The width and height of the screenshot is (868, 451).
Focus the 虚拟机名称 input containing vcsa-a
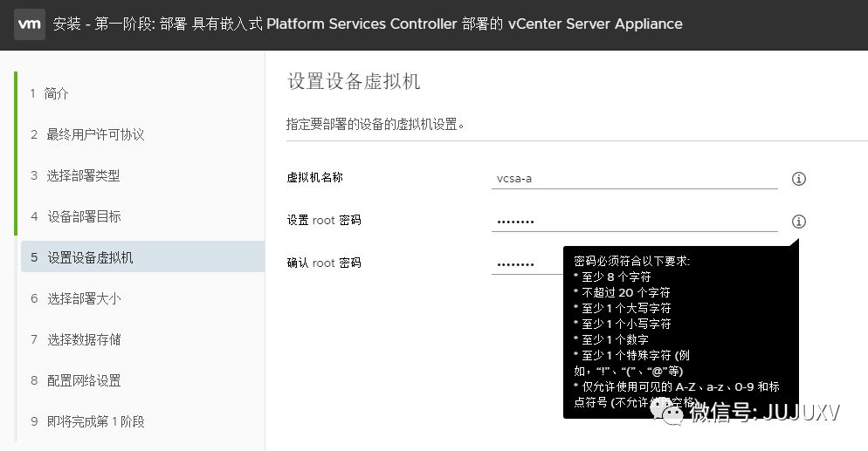tap(634, 179)
